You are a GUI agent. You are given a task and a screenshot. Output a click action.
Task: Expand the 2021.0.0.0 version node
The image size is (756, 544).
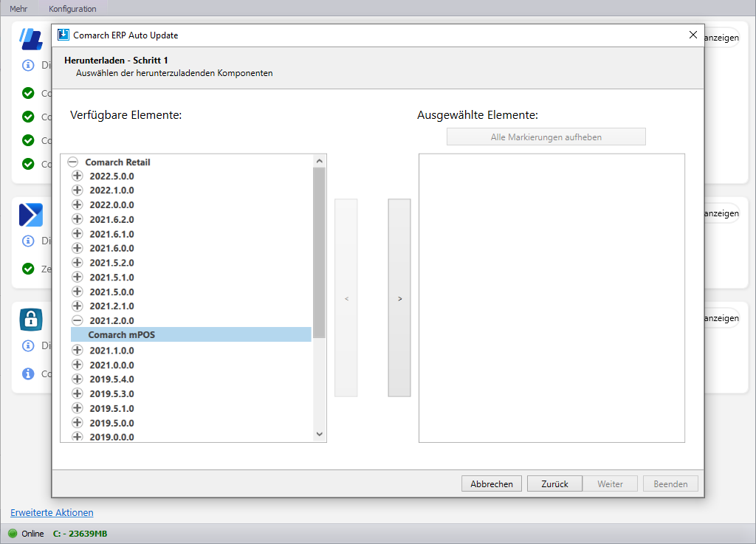point(77,365)
